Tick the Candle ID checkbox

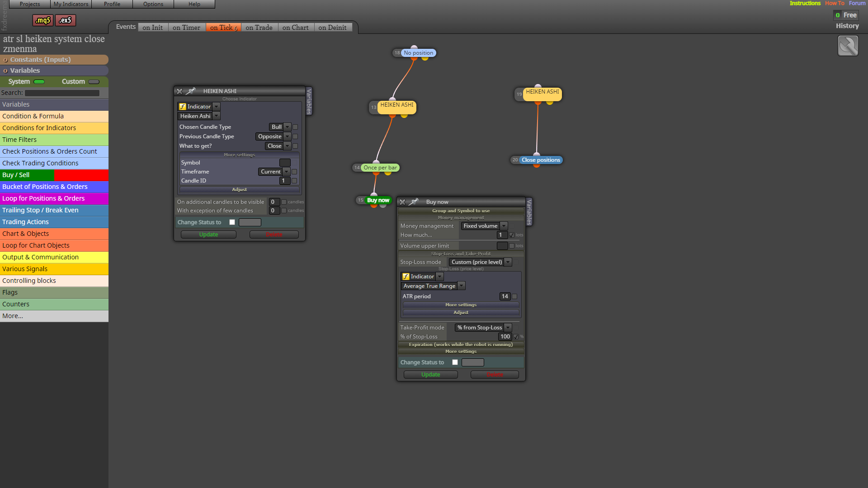coord(294,181)
